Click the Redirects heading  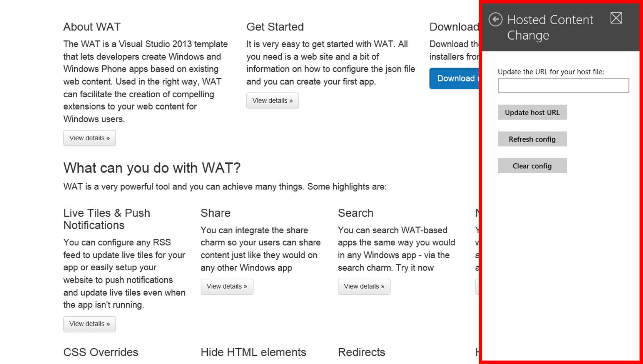(x=361, y=352)
